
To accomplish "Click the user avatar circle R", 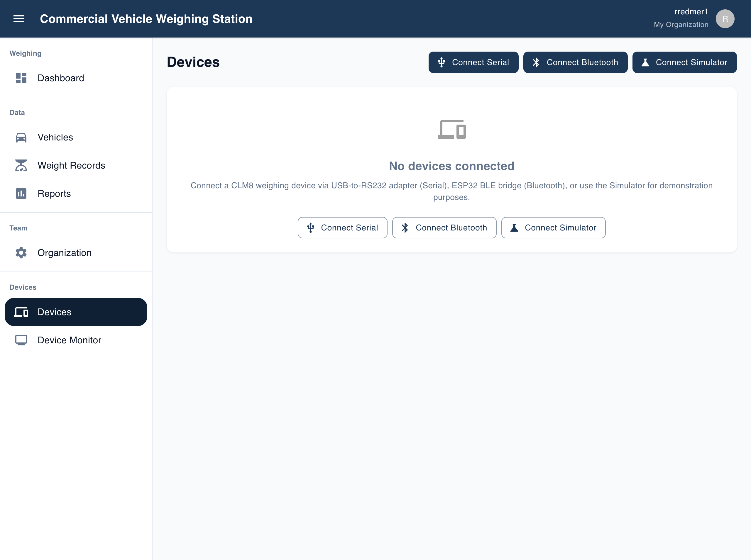I will click(x=725, y=19).
